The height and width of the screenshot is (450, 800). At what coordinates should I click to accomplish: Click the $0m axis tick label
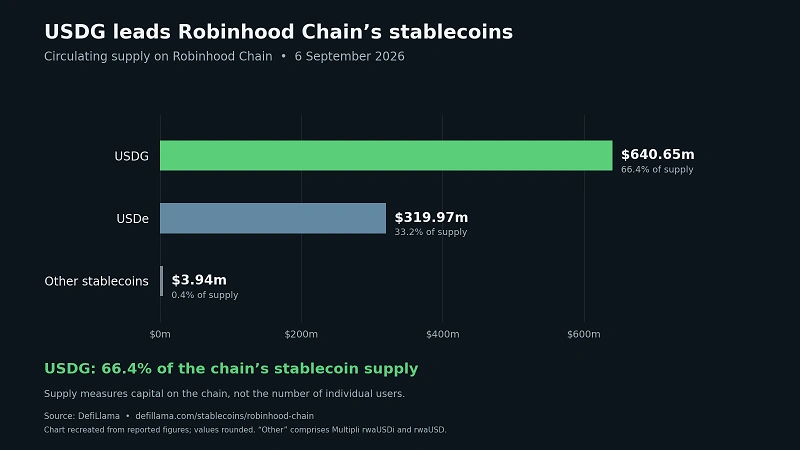[x=160, y=334]
